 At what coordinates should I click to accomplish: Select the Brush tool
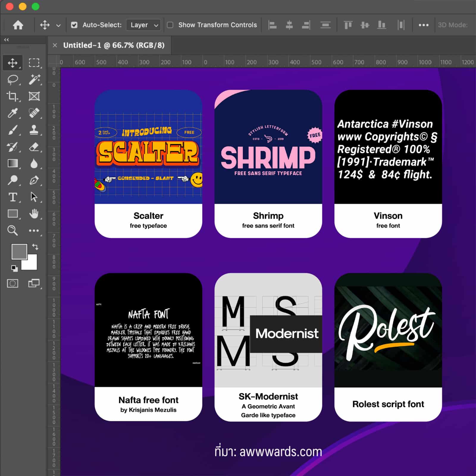(x=12, y=130)
